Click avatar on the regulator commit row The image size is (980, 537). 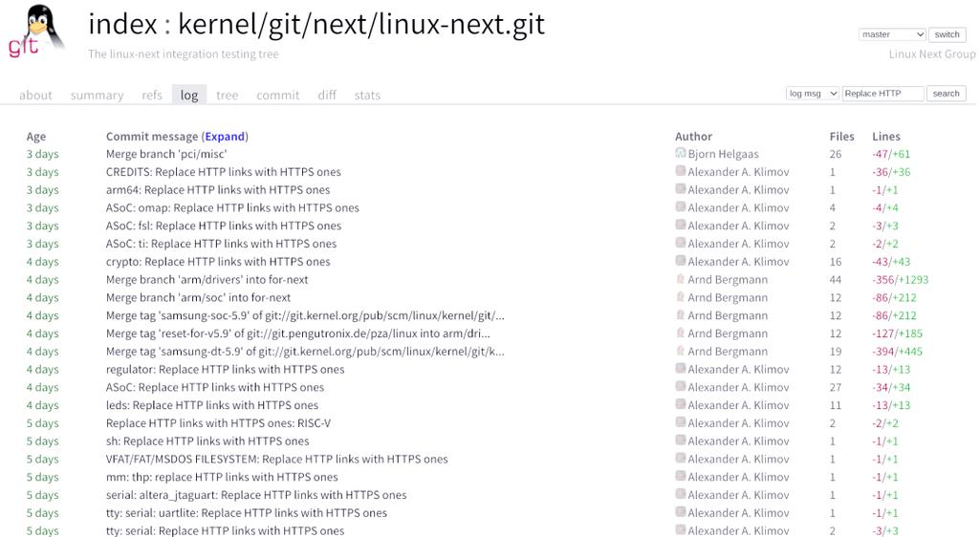click(x=681, y=369)
